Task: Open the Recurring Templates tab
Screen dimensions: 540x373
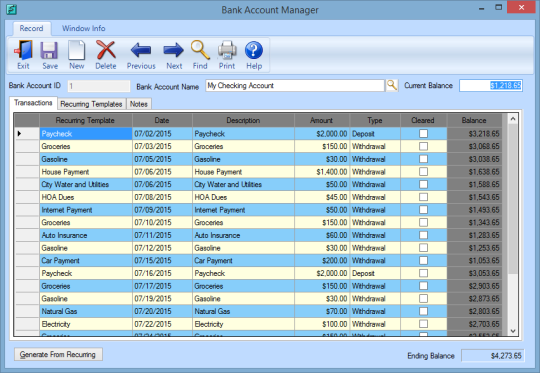Action: [x=91, y=104]
